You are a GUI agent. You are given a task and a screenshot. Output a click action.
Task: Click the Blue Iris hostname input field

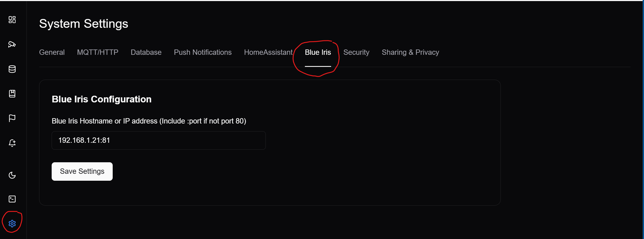(158, 140)
